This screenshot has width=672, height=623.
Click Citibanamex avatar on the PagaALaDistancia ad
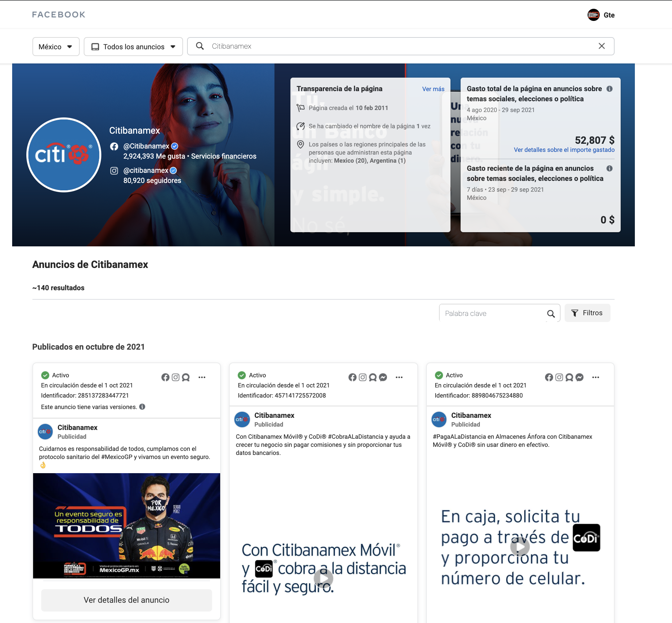pos(439,419)
